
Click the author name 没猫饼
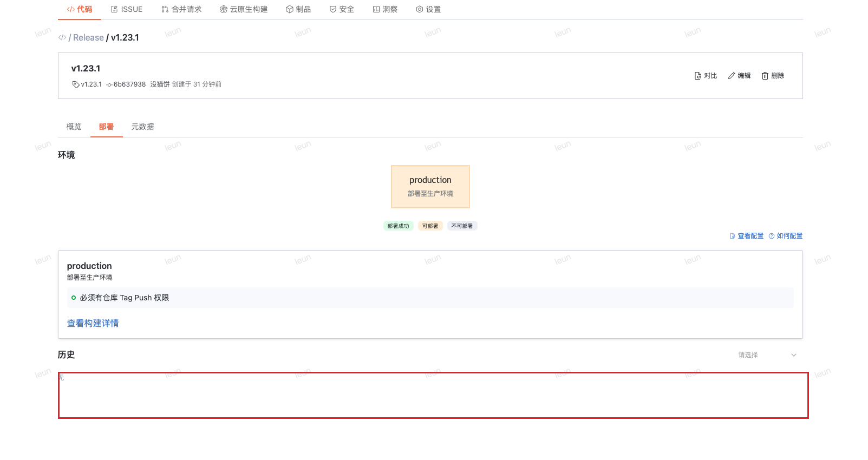pos(160,84)
